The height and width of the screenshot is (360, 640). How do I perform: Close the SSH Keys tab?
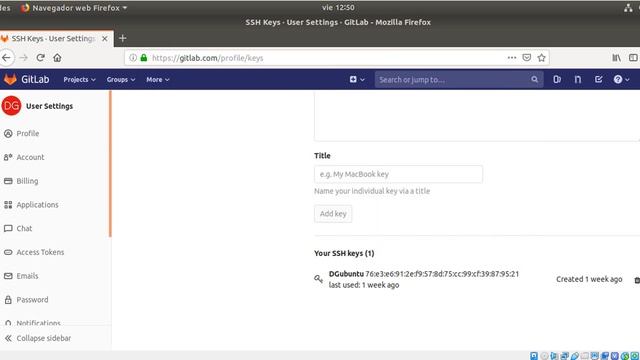click(105, 38)
